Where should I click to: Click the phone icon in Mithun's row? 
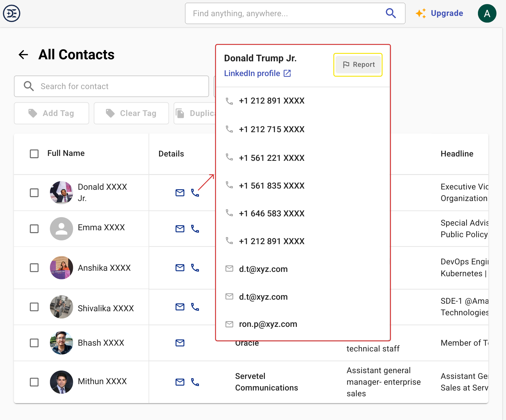pos(195,382)
